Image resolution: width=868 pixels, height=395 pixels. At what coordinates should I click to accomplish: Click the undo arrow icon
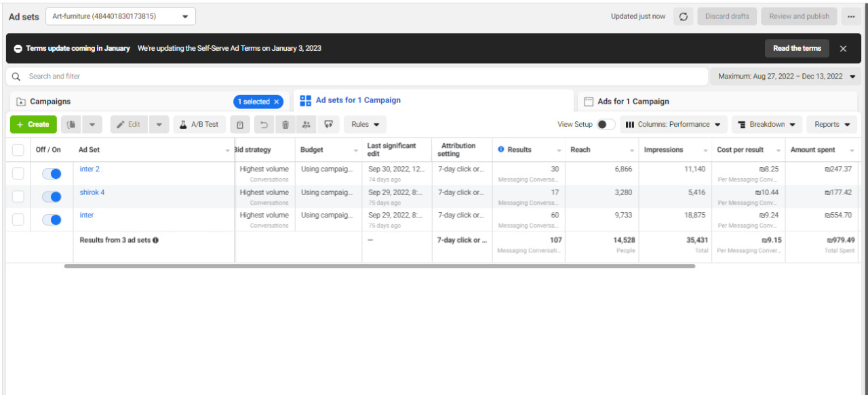click(264, 125)
